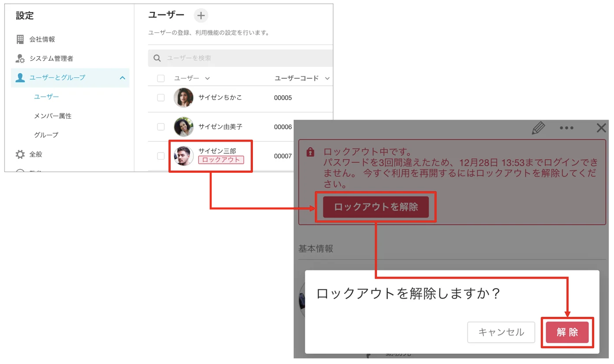Click the 基本情報 section heading
The width and height of the screenshot is (614, 364).
pos(316,249)
